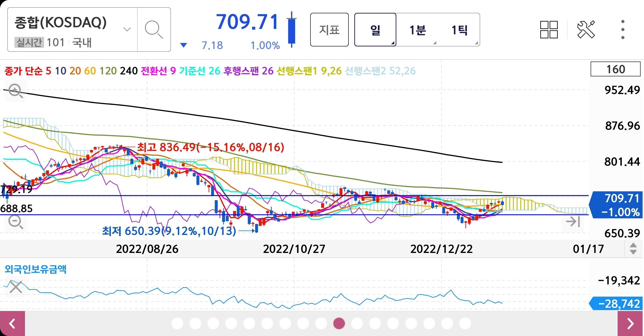This screenshot has height=336, width=644.
Task: Go to next page with right arrow
Action: (x=630, y=323)
